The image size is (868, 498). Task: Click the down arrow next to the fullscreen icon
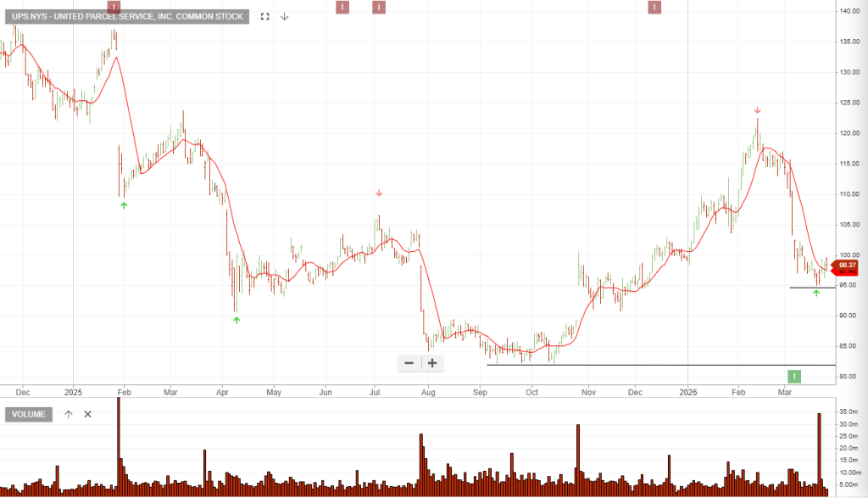click(285, 16)
